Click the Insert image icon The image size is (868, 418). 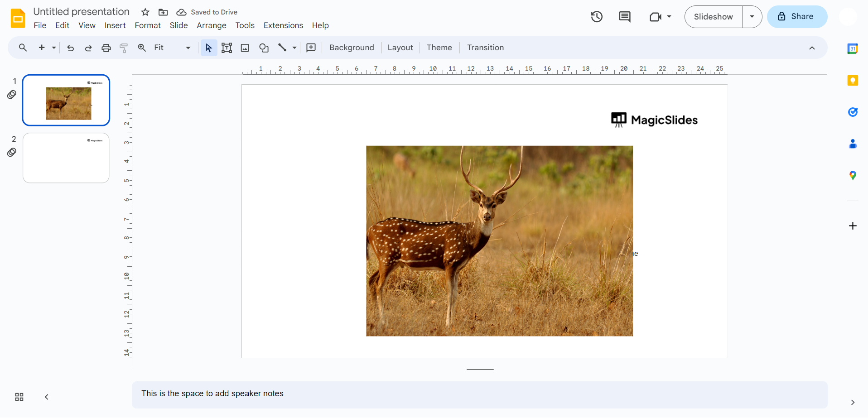coord(245,48)
